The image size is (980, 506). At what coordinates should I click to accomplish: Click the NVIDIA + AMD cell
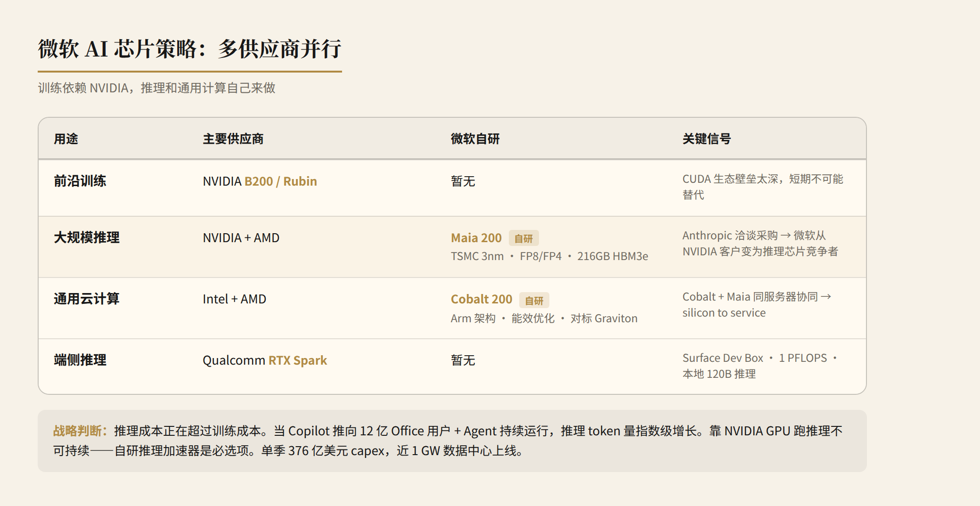tap(241, 238)
